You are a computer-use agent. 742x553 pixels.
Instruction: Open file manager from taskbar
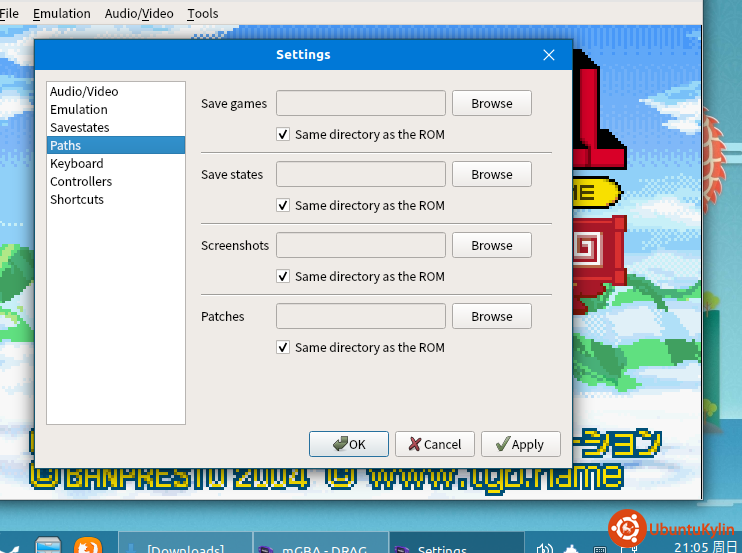(48, 545)
